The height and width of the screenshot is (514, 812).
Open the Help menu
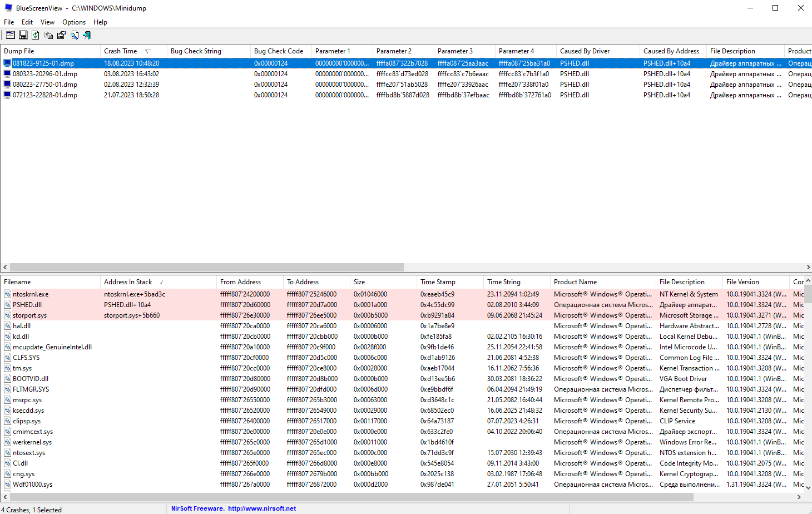tap(100, 22)
